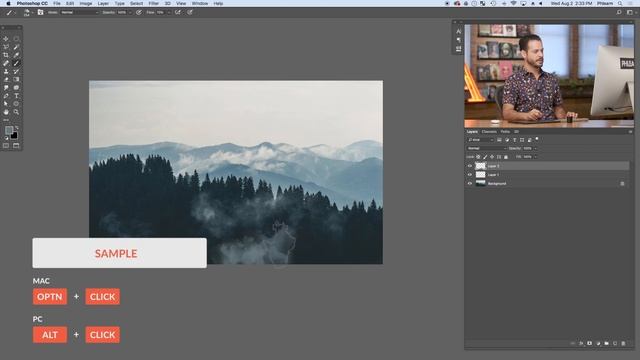Open the Image menu
Image resolution: width=640 pixels, height=360 pixels.
86,3
